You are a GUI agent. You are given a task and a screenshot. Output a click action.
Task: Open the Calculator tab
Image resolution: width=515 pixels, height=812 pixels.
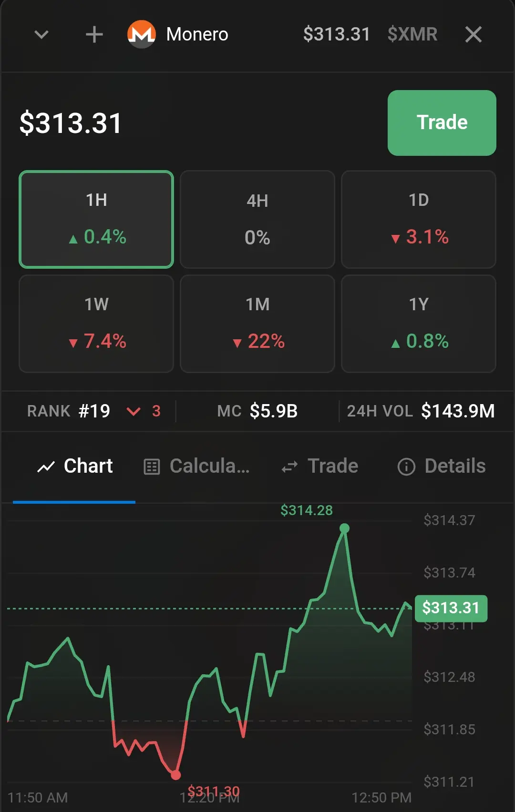(196, 467)
